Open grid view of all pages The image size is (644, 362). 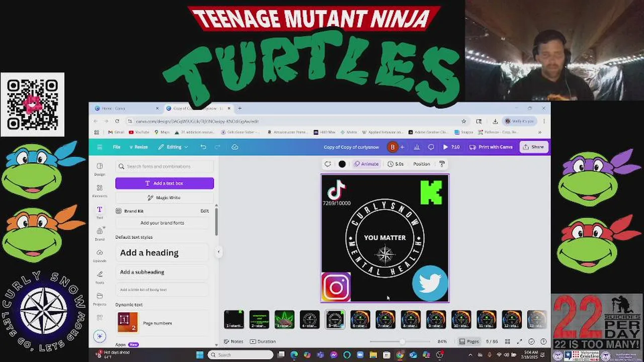tap(508, 341)
